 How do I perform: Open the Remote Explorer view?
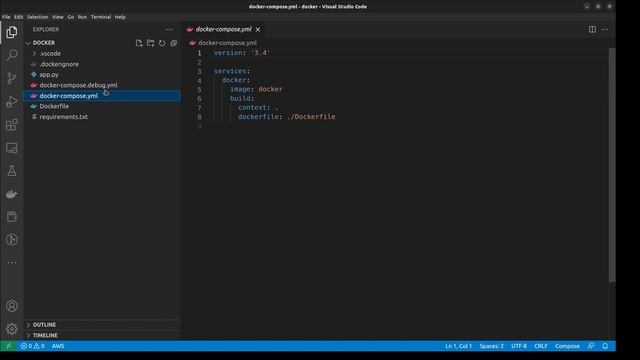pyautogui.click(x=12, y=148)
